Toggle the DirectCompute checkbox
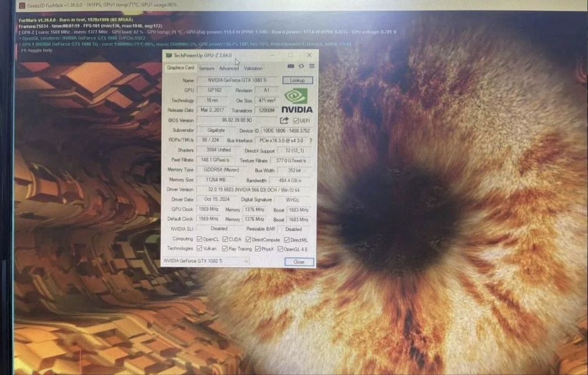This screenshot has width=588, height=375. [248, 240]
